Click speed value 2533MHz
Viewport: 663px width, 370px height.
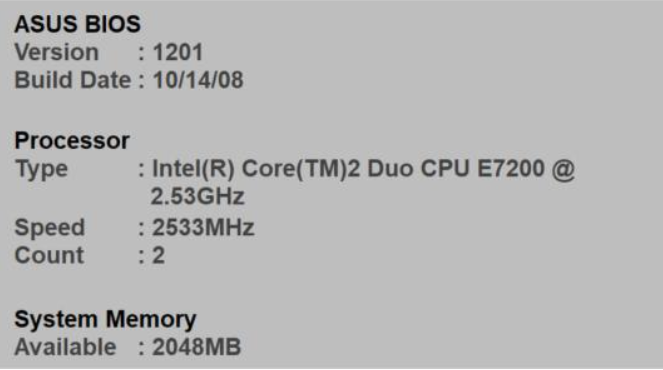pyautogui.click(x=203, y=227)
